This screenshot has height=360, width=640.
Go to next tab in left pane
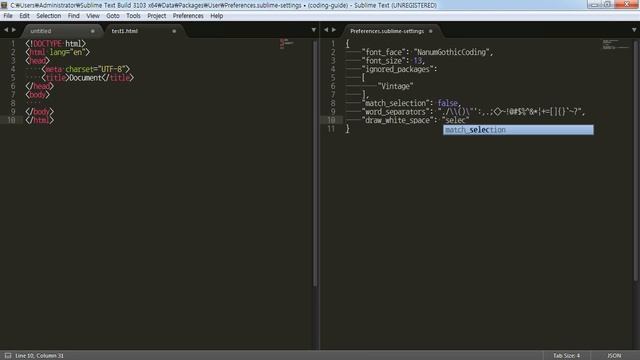pos(14,30)
